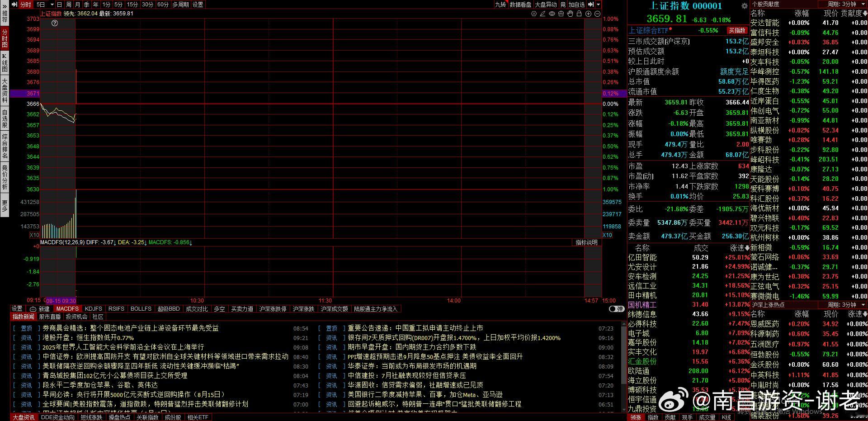
Task: Select the hand pan tool icon
Action: tap(570, 14)
